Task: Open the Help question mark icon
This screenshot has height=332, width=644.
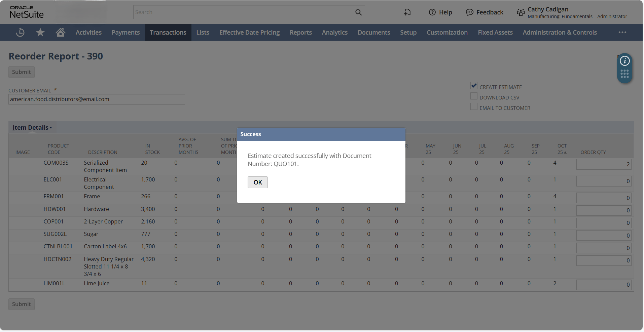Action: pyautogui.click(x=432, y=12)
